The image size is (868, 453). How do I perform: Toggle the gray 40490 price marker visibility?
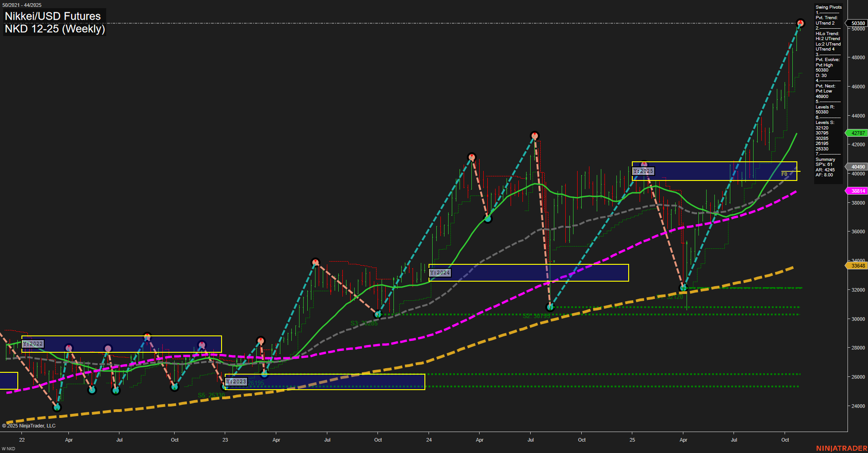click(x=857, y=166)
